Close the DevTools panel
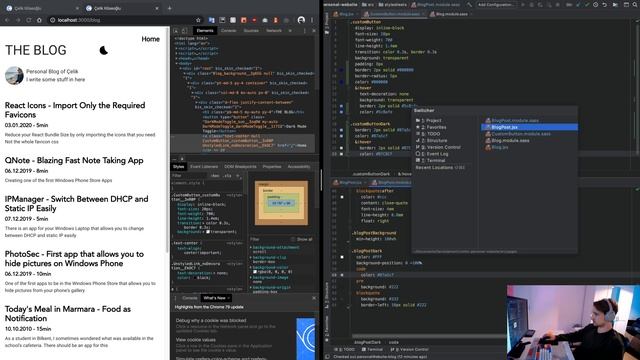 click(x=314, y=31)
